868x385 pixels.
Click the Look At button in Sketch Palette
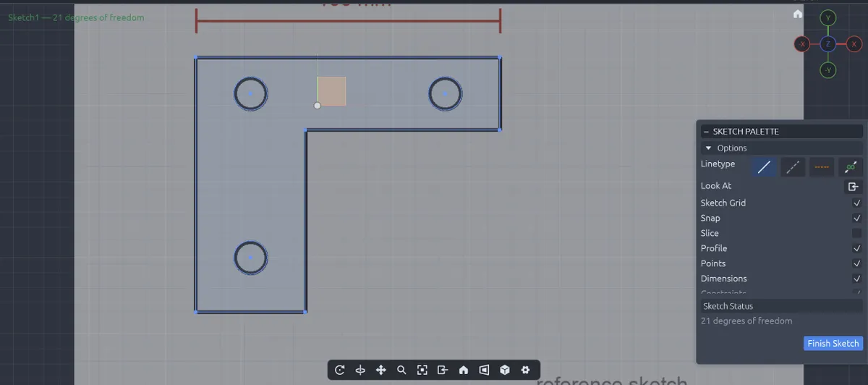854,187
